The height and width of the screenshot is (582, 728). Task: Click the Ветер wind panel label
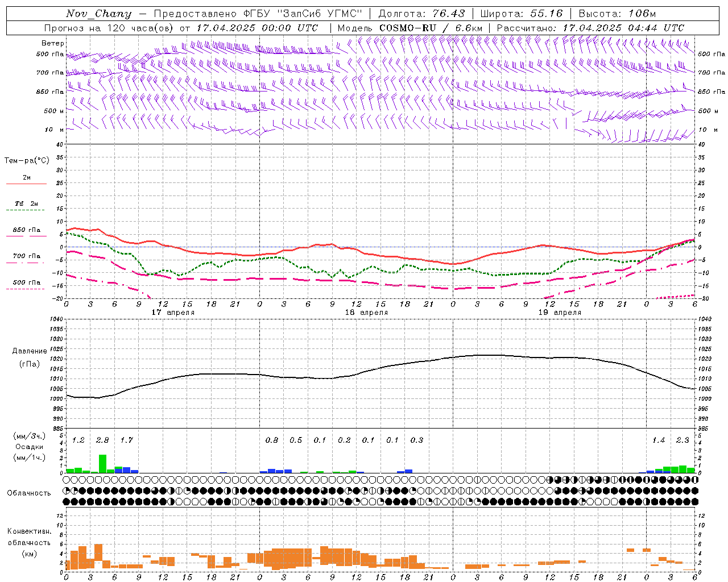tap(53, 43)
